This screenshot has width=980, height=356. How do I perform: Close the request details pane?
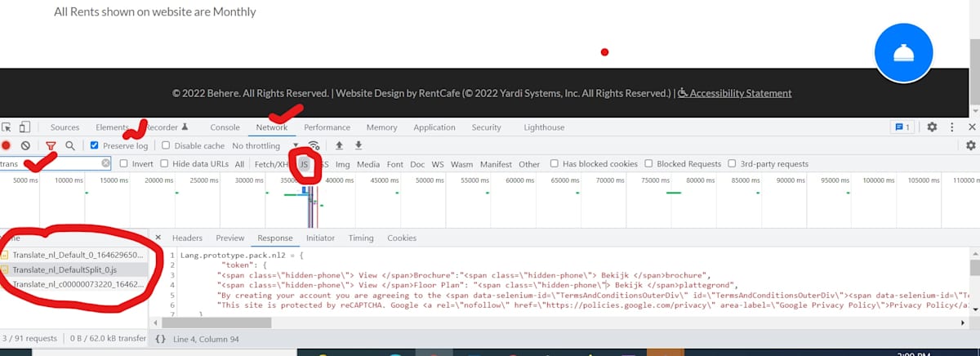(x=158, y=238)
